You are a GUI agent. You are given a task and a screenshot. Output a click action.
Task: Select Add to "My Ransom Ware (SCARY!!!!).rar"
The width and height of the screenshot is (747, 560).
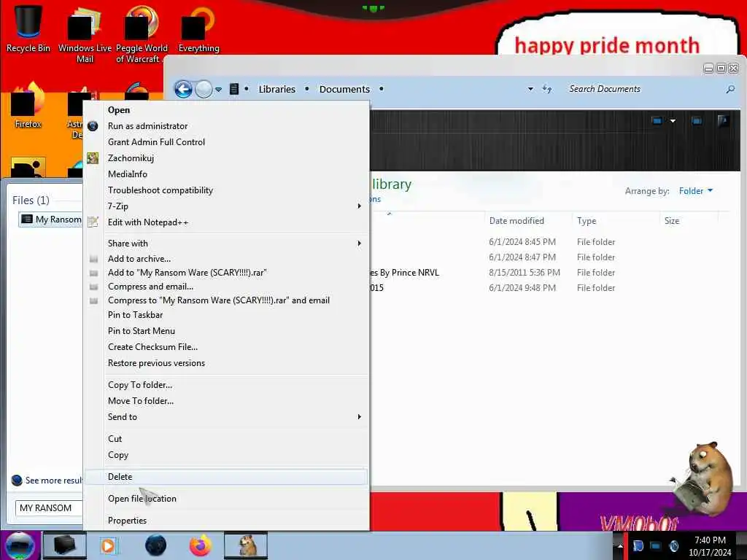click(x=226, y=273)
